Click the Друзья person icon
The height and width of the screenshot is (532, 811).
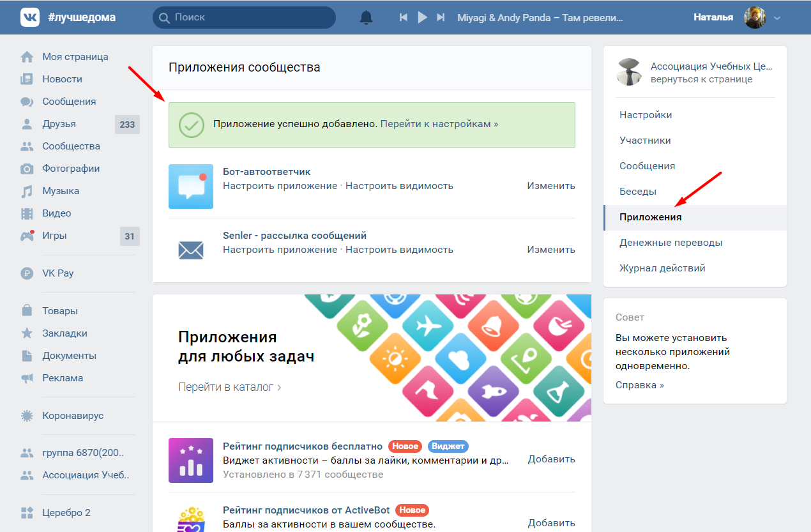(27, 124)
